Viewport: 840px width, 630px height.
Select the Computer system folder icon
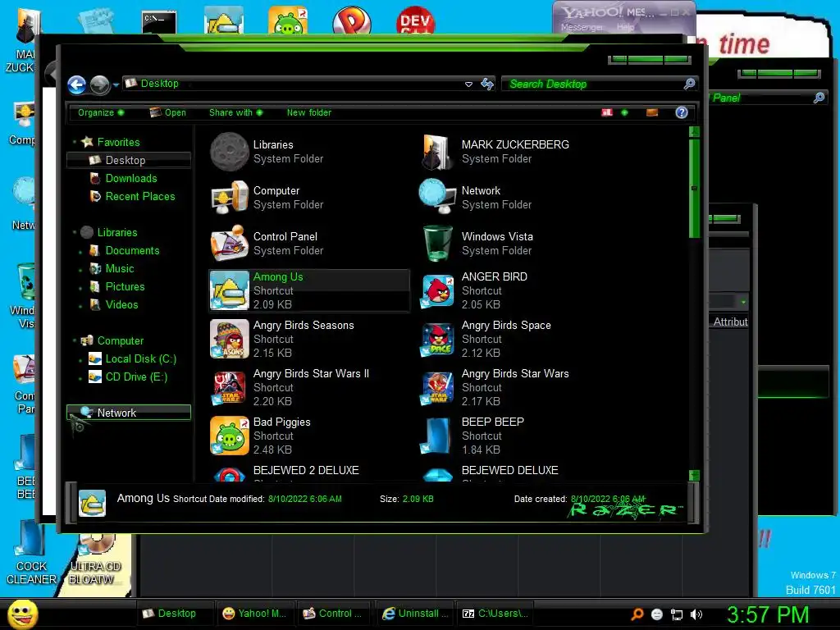point(230,198)
